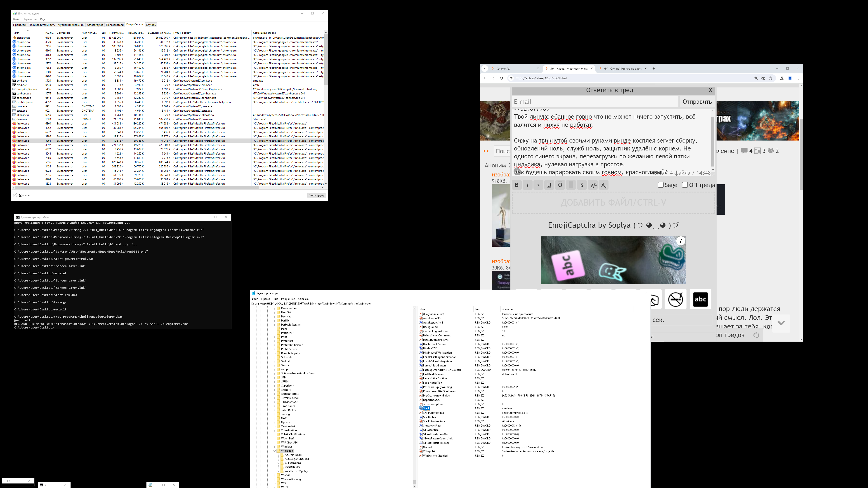
Task: Select the 'abc' captcha emoji tile
Action: tap(700, 299)
